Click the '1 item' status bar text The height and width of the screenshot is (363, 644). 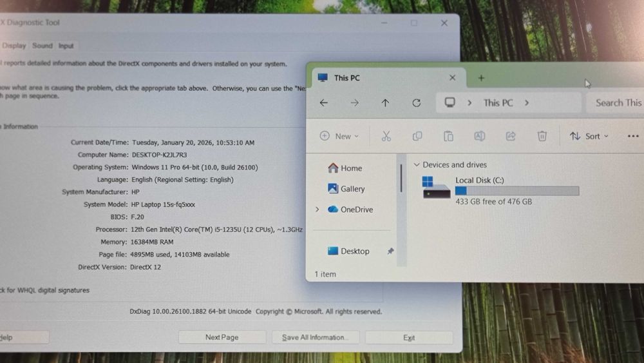tap(325, 274)
